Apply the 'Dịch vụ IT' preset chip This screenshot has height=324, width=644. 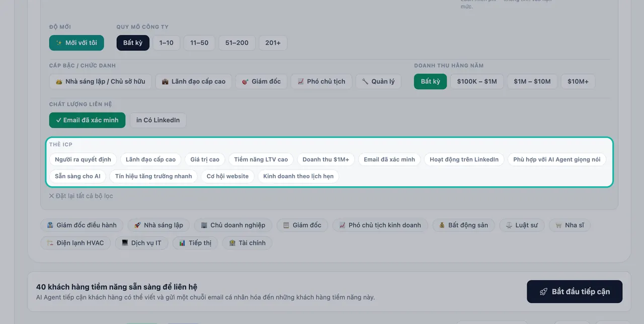141,243
